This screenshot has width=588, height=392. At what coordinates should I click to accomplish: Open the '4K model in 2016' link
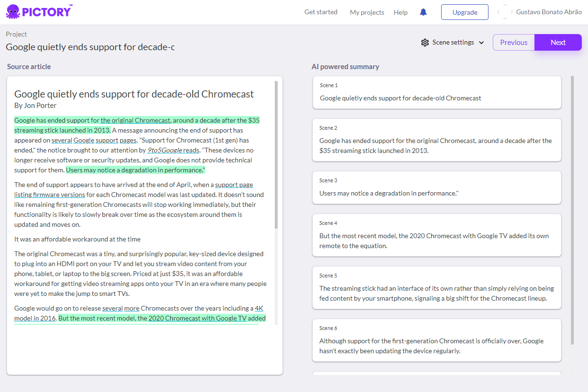point(139,313)
